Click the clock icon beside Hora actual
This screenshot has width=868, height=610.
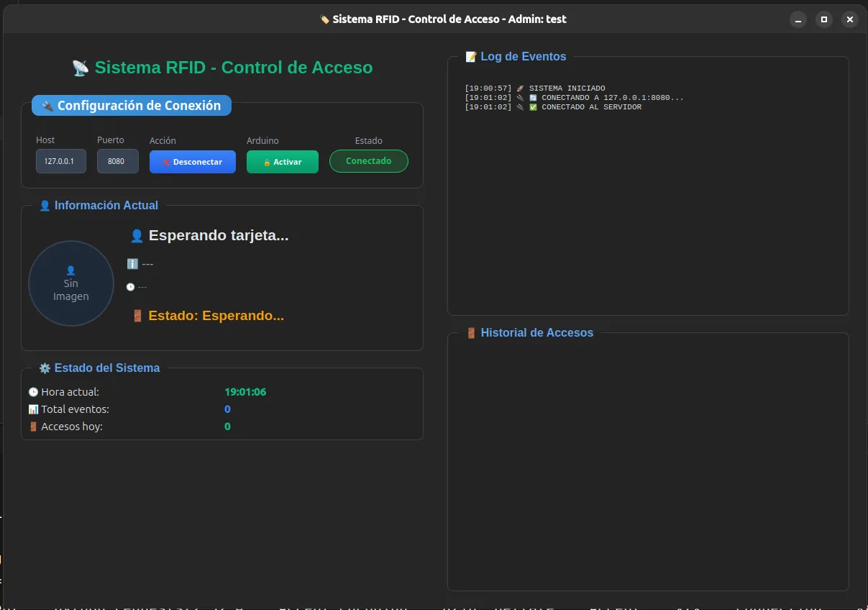[33, 392]
